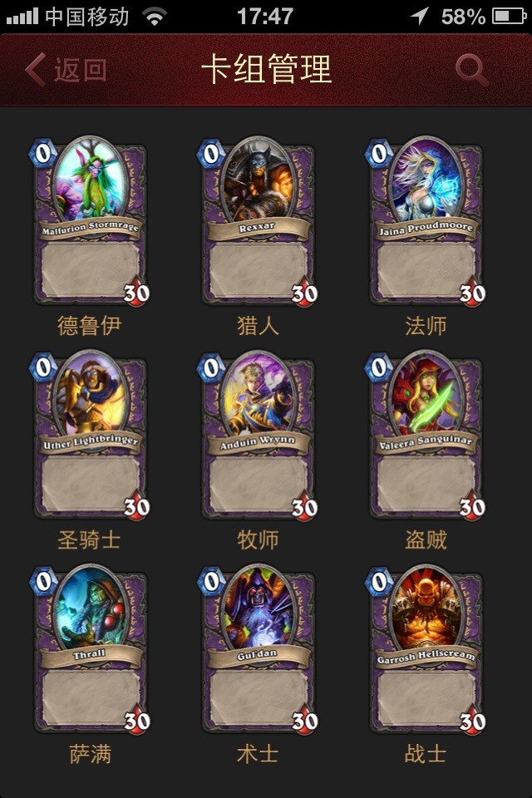Image resolution: width=532 pixels, height=798 pixels.
Task: Tap the battery indicator in status bar
Action: [509, 17]
